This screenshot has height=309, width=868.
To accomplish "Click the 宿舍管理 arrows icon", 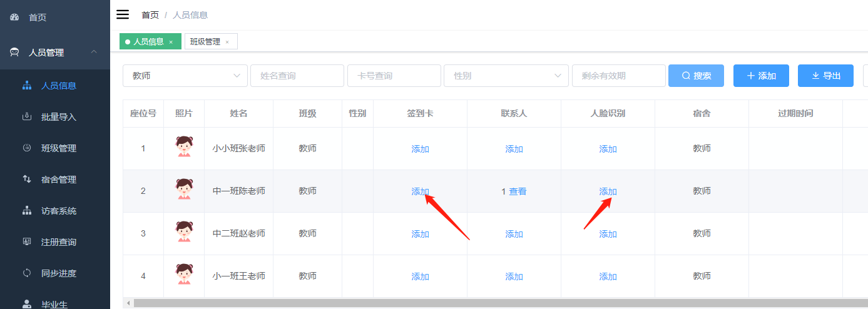I will tap(27, 180).
